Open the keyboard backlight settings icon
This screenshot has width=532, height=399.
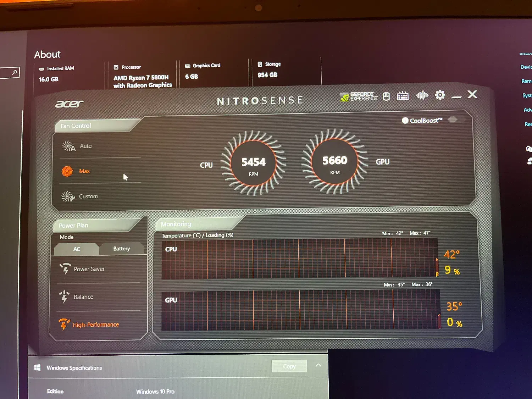coord(403,96)
